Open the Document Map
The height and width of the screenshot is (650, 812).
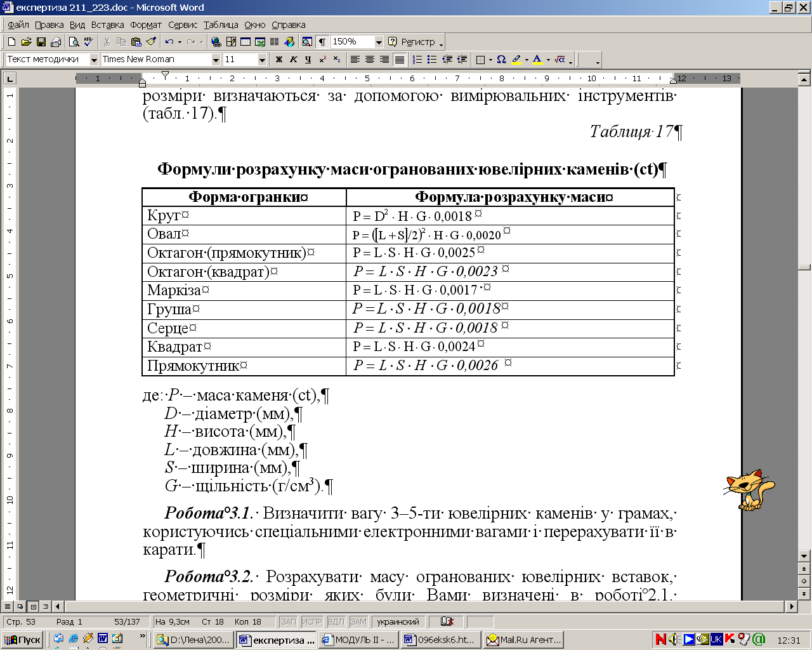307,42
